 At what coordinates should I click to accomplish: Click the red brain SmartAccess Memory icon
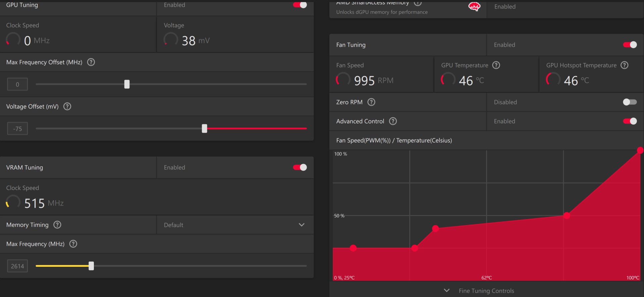pos(474,6)
